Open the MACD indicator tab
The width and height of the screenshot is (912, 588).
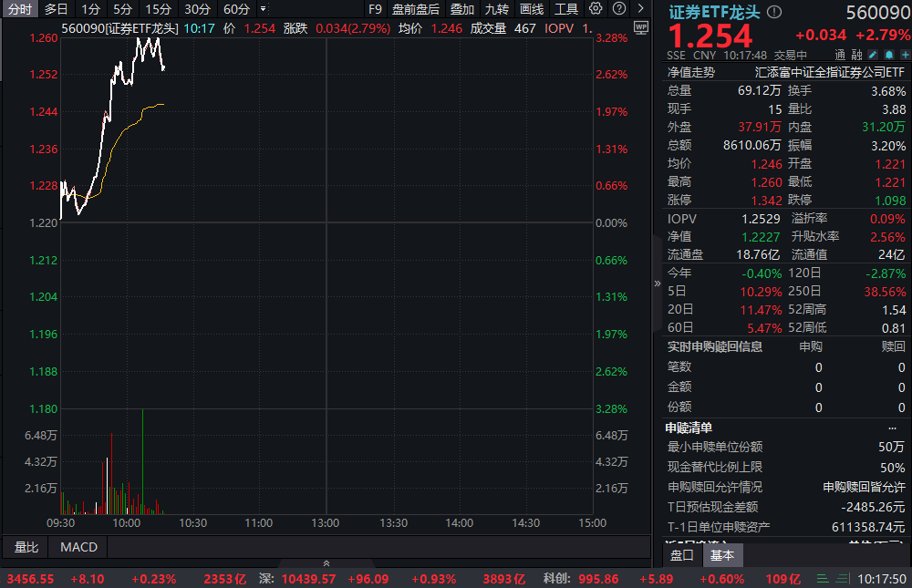pyautogui.click(x=78, y=547)
